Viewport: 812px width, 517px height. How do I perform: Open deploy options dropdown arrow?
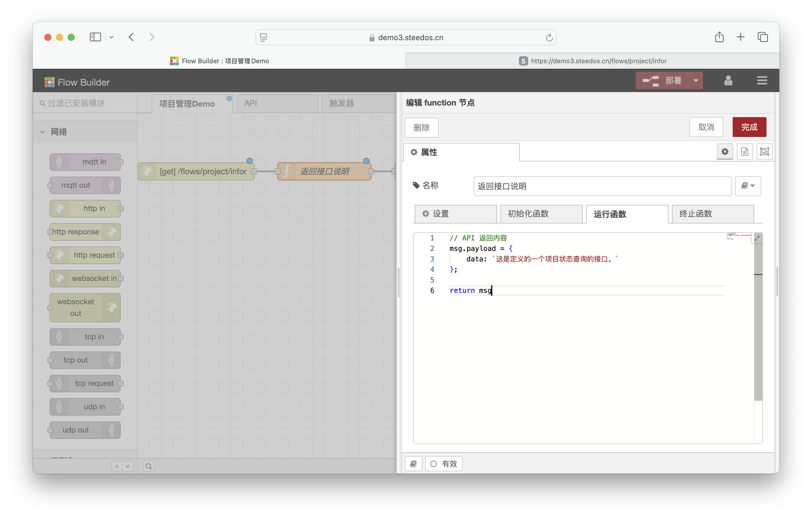tap(695, 80)
